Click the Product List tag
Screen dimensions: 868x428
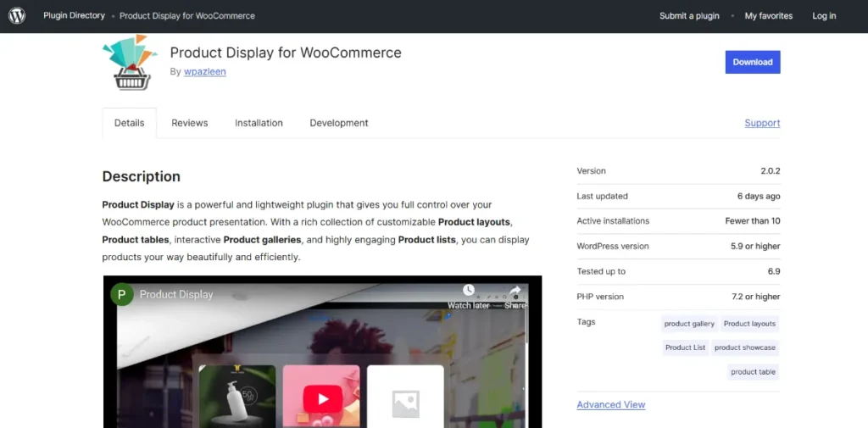pos(685,347)
